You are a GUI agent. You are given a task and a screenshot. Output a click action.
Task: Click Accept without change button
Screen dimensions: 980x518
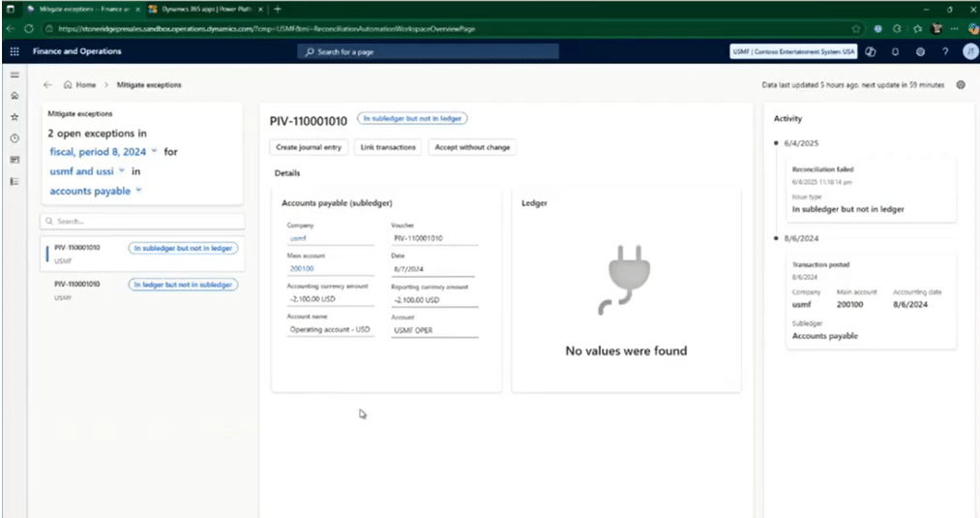tap(472, 147)
